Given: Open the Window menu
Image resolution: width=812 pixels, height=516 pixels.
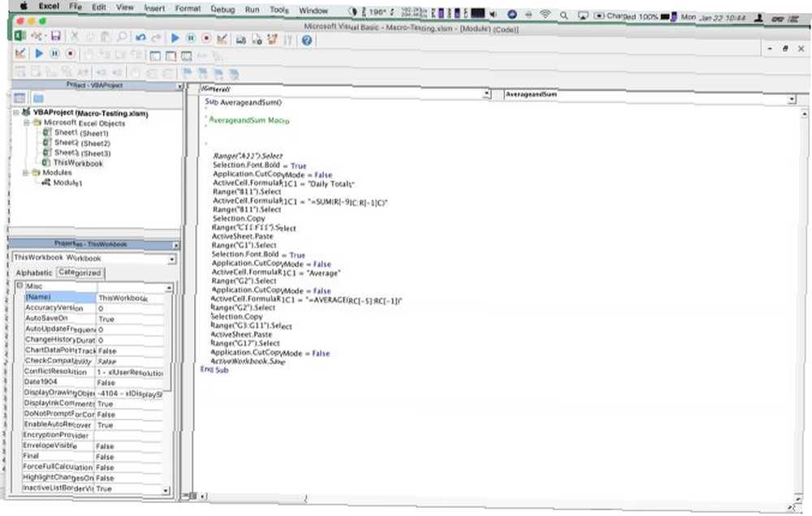Looking at the screenshot, I should (313, 11).
